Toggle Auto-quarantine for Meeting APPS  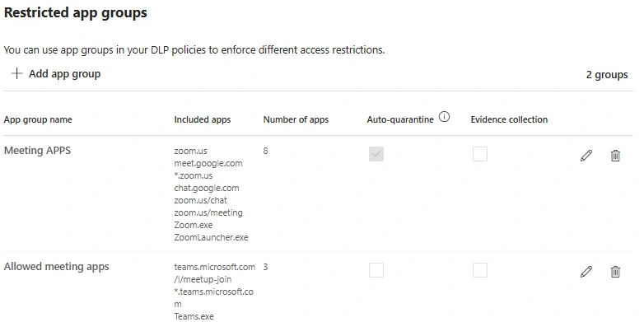[376, 154]
